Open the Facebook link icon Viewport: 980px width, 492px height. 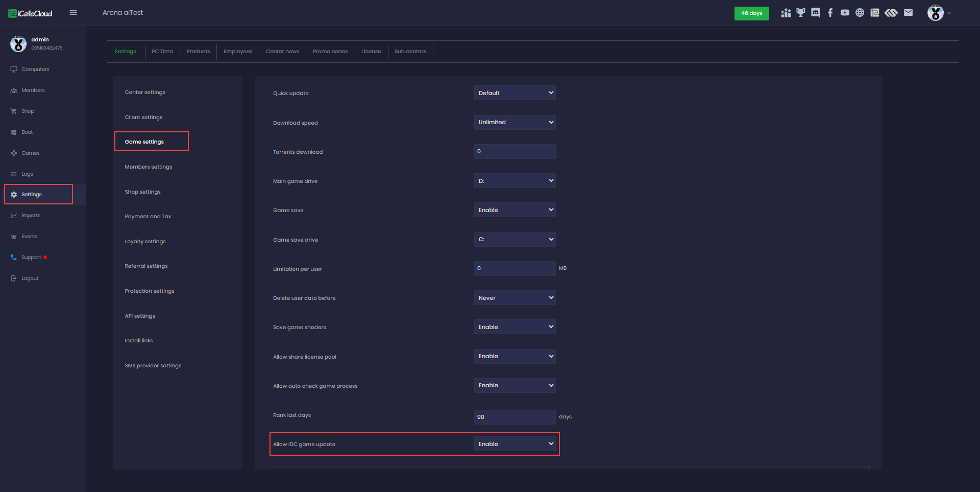830,13
